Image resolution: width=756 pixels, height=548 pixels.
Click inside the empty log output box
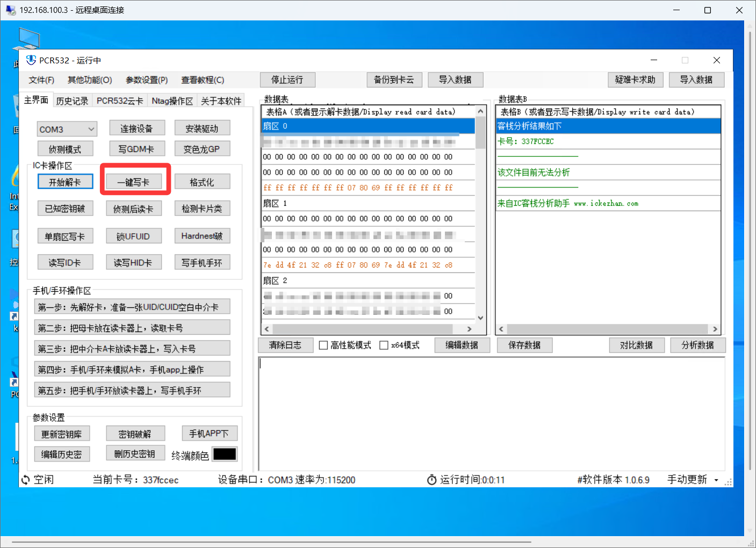pyautogui.click(x=492, y=414)
